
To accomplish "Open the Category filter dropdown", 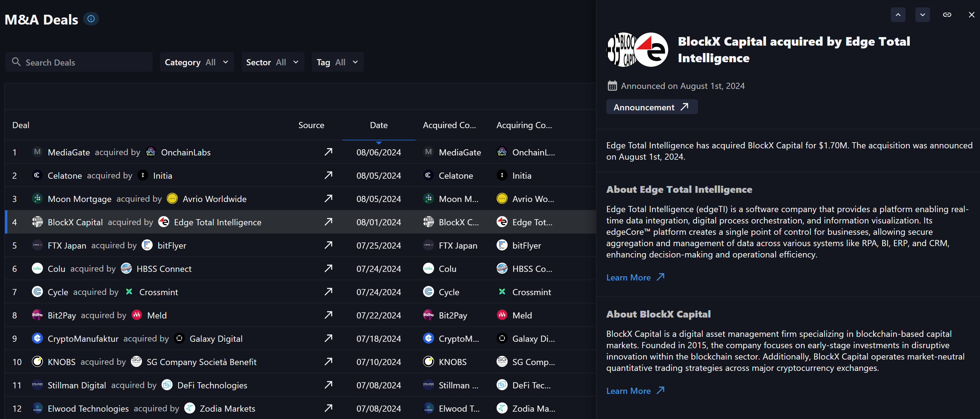I will pos(197,62).
